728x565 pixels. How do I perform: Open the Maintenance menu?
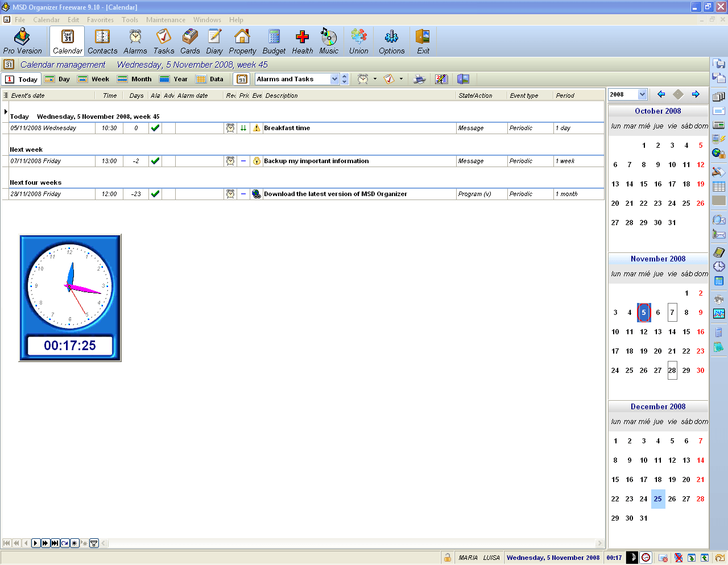click(166, 19)
